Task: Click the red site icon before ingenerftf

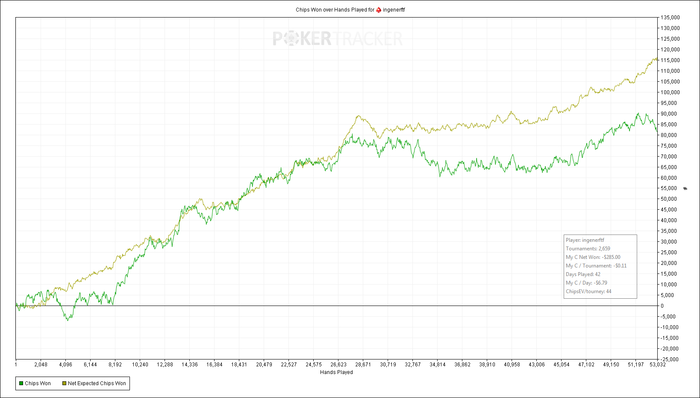Action: tap(379, 9)
